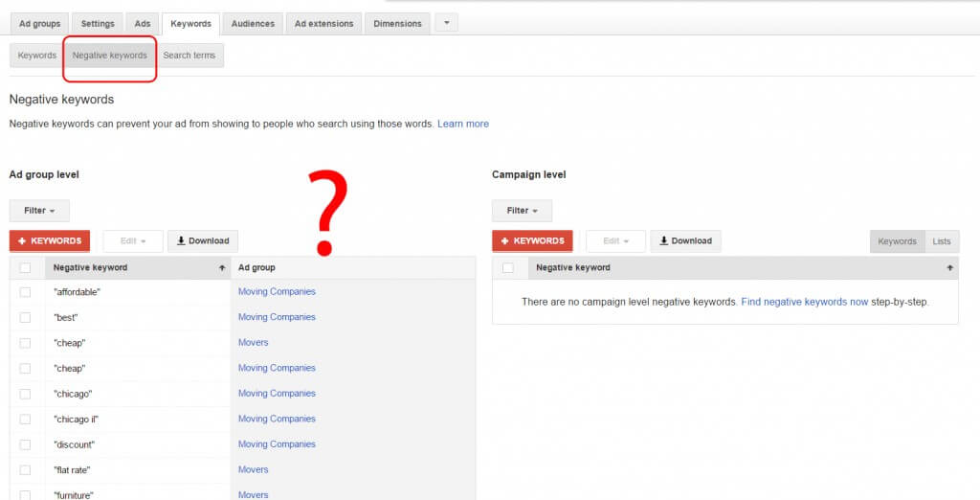Screen dimensions: 980x500
Task: Click the "best" negative keyword text
Action: tap(66, 318)
